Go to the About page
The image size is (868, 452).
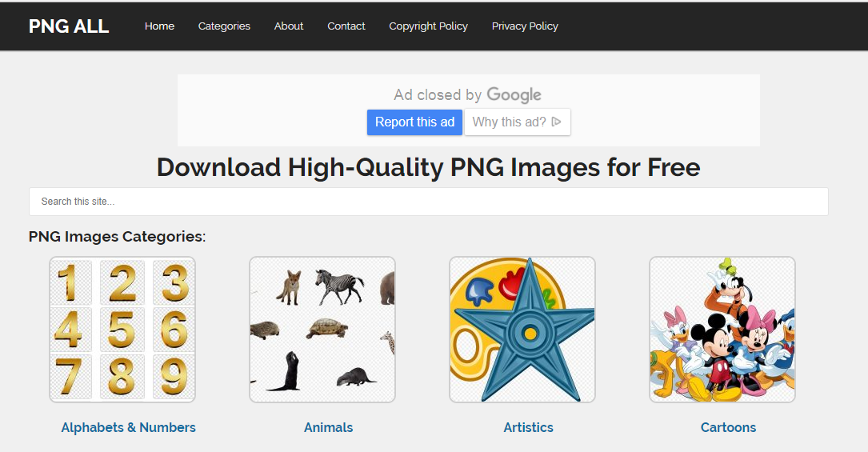[289, 26]
